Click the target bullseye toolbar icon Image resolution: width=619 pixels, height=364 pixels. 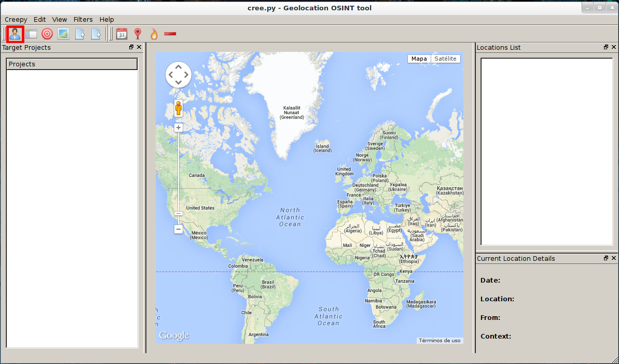coord(47,34)
